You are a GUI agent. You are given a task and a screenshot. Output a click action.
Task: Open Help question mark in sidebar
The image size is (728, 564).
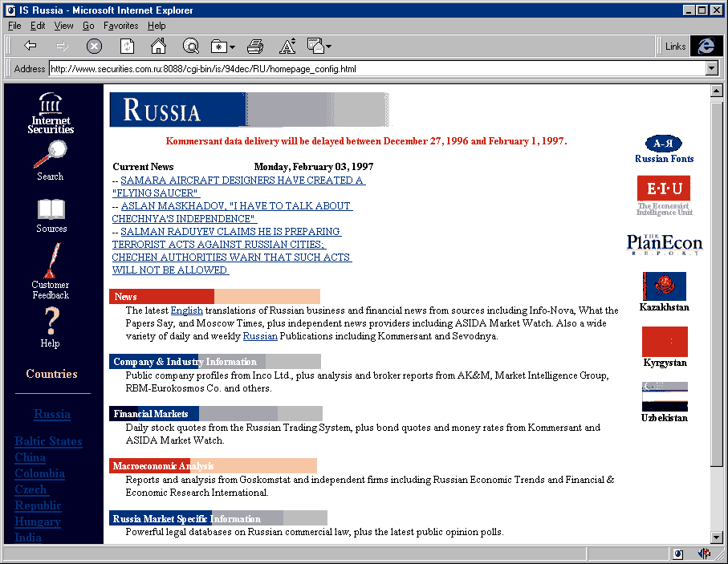(50, 321)
